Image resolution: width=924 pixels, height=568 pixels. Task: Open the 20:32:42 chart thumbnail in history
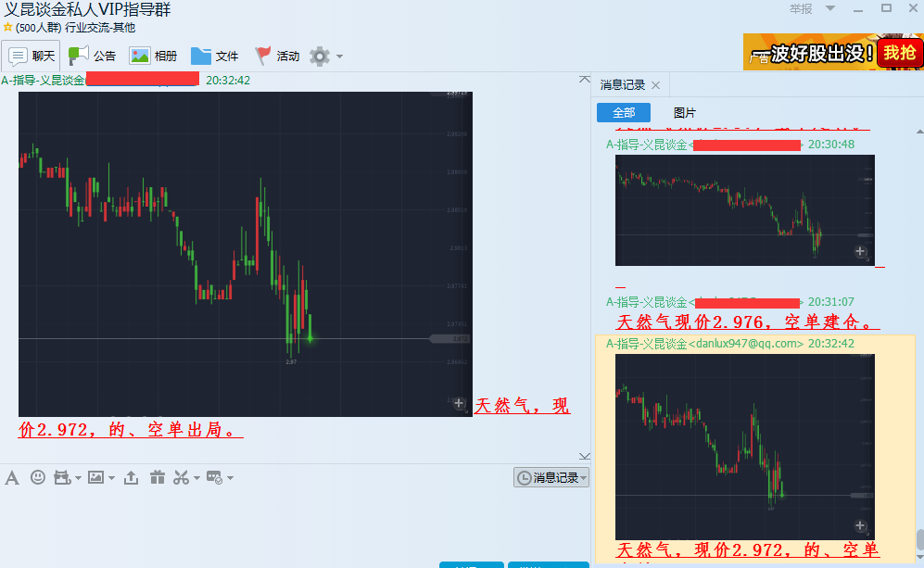(745, 447)
